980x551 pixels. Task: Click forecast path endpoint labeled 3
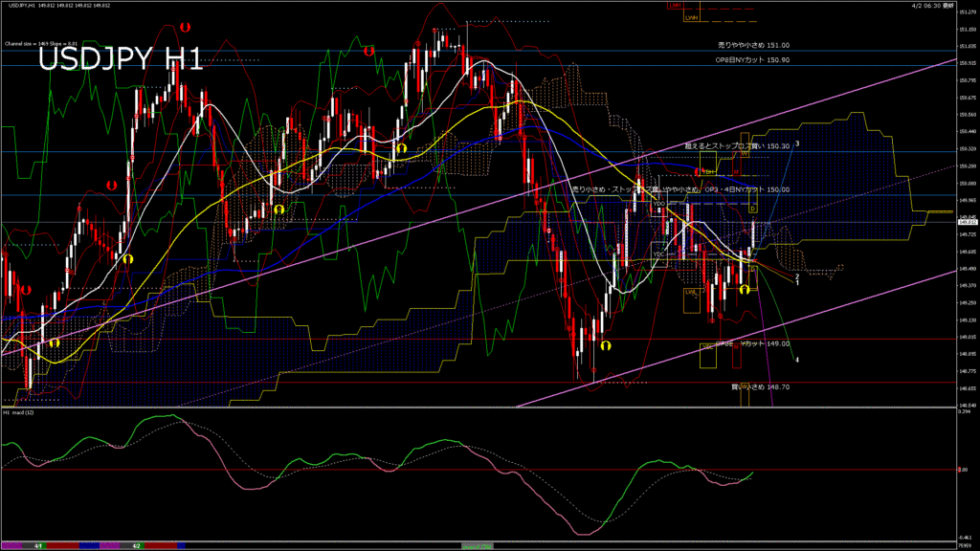click(797, 143)
